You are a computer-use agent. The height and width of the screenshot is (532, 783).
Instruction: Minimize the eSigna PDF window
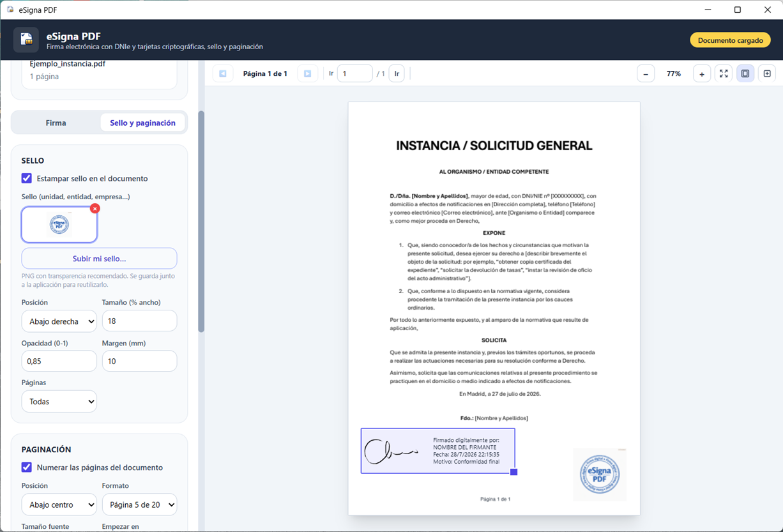(x=708, y=10)
